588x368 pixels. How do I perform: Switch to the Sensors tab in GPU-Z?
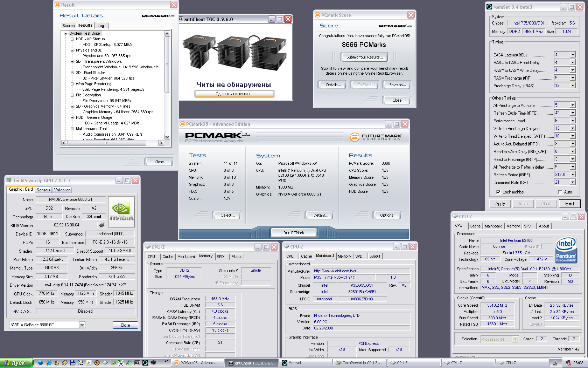pos(43,190)
